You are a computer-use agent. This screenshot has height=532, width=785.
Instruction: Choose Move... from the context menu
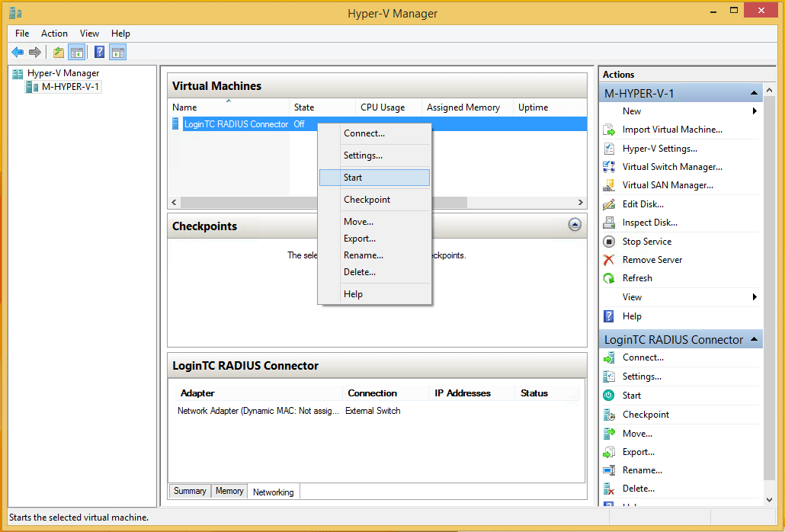click(x=374, y=222)
